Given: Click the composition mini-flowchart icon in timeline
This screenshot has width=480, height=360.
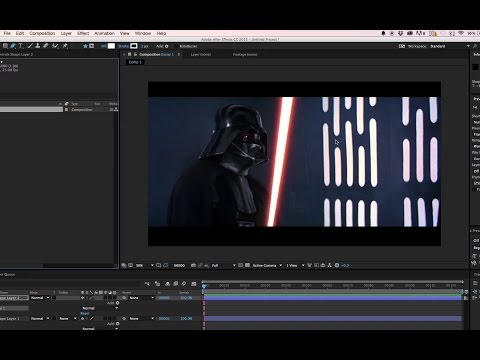Looking at the screenshot, I should coord(147,284).
